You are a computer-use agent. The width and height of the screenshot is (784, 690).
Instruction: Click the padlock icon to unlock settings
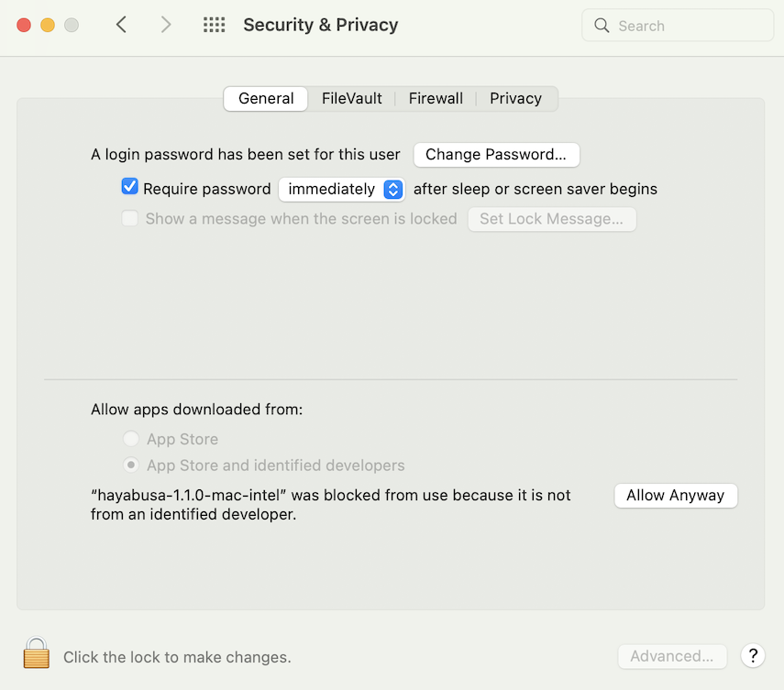point(36,652)
